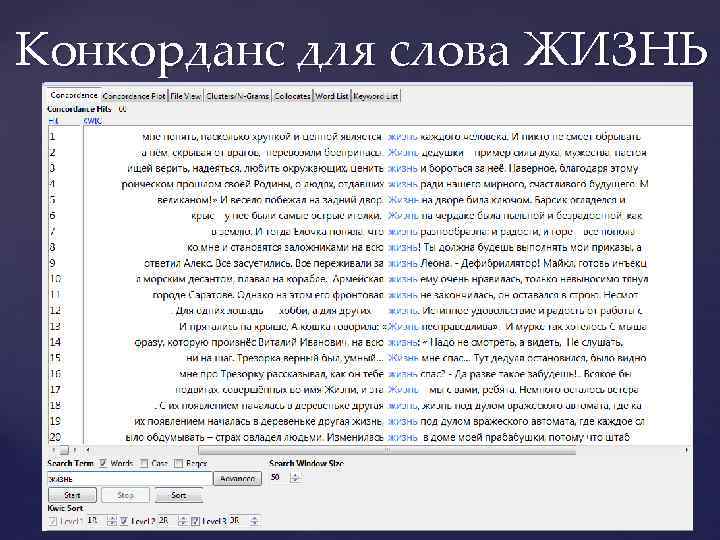Click the Start button
Image resolution: width=720 pixels, height=540 pixels.
[73, 495]
